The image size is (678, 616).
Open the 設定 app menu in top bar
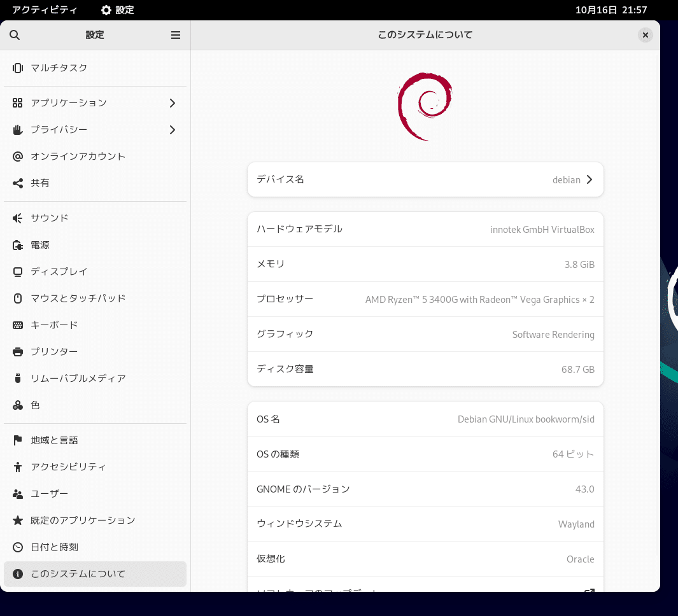[x=118, y=10]
